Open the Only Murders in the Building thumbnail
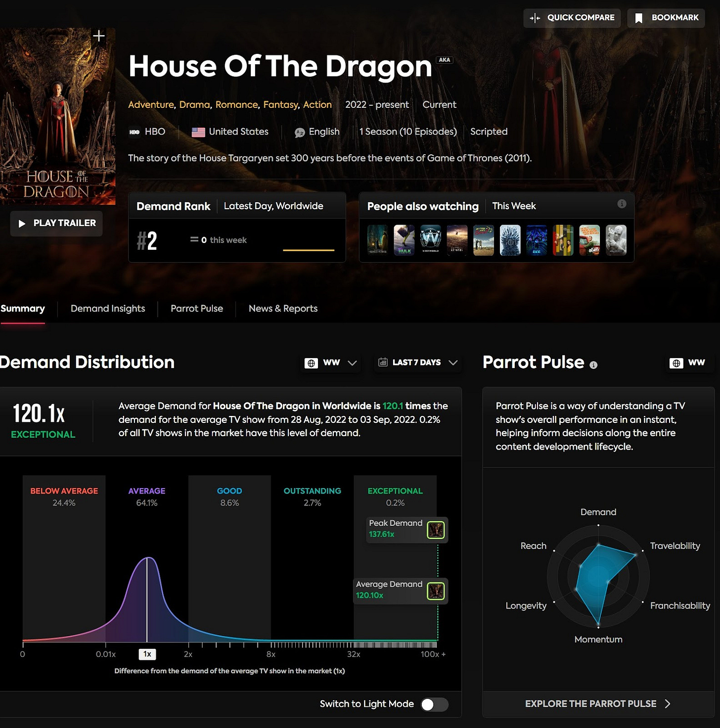 coord(563,240)
